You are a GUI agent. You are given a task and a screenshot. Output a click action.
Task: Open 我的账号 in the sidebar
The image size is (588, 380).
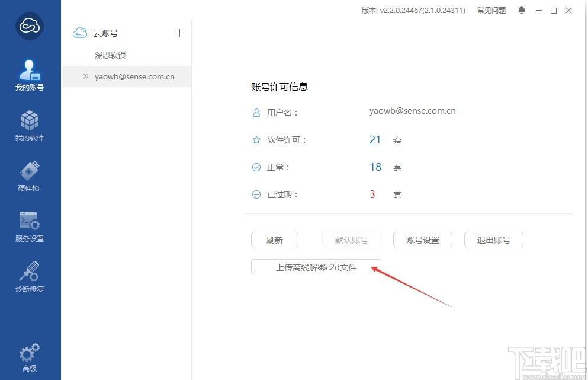point(30,75)
